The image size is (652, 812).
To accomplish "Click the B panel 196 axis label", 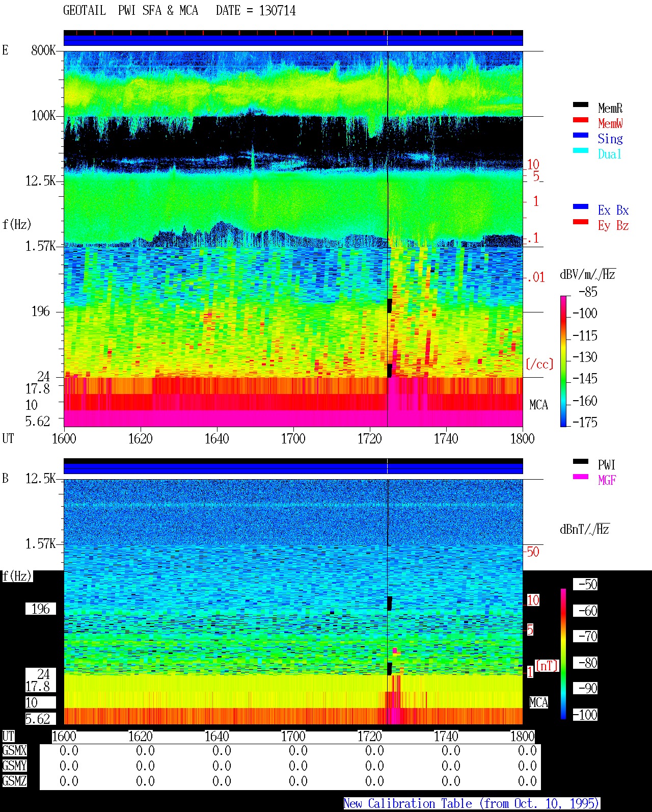I will [41, 609].
